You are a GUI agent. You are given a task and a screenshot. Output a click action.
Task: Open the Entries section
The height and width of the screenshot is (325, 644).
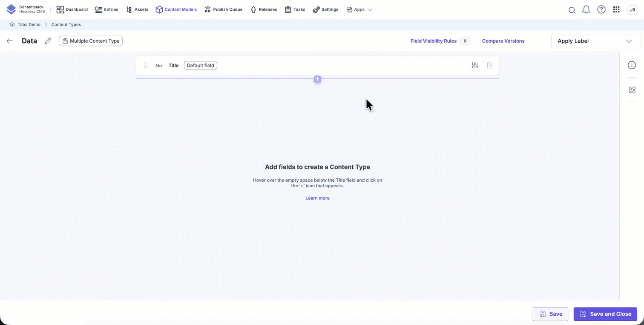tap(106, 9)
